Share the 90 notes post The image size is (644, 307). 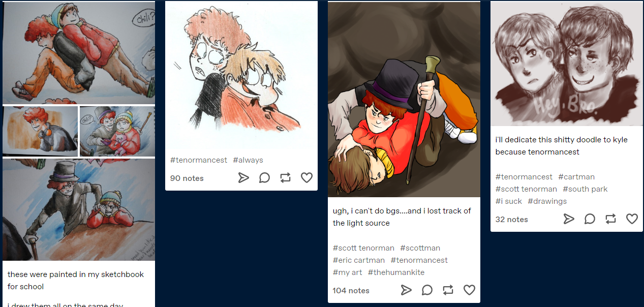click(243, 178)
